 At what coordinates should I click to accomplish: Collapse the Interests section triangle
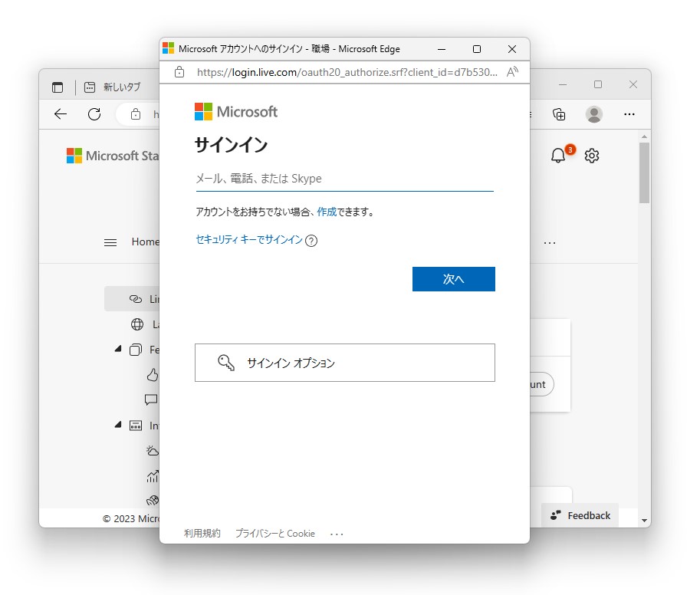117,424
